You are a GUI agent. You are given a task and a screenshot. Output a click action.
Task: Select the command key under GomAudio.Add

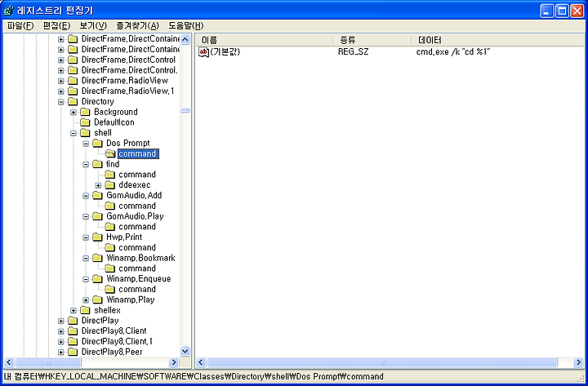(137, 206)
